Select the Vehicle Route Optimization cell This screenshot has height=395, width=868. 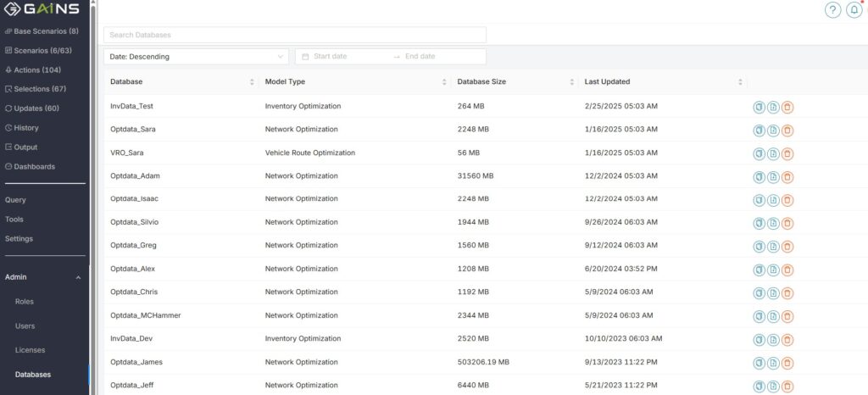point(310,153)
